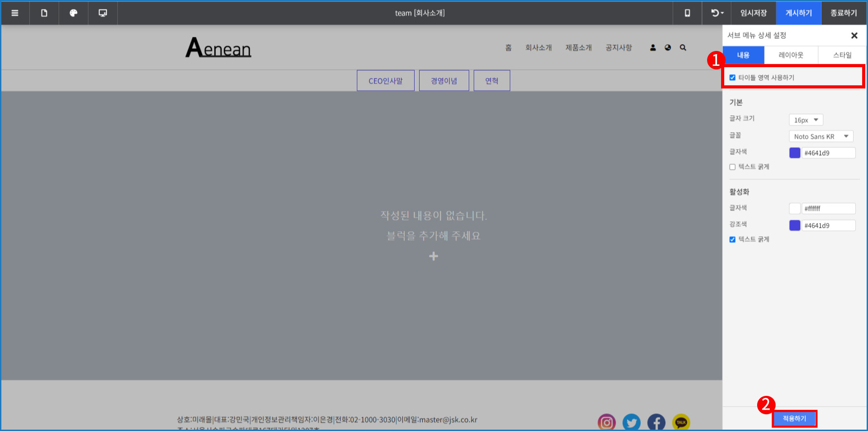Expand the Noto Sans KR font dropdown
This screenshot has width=868, height=431.
pyautogui.click(x=821, y=136)
